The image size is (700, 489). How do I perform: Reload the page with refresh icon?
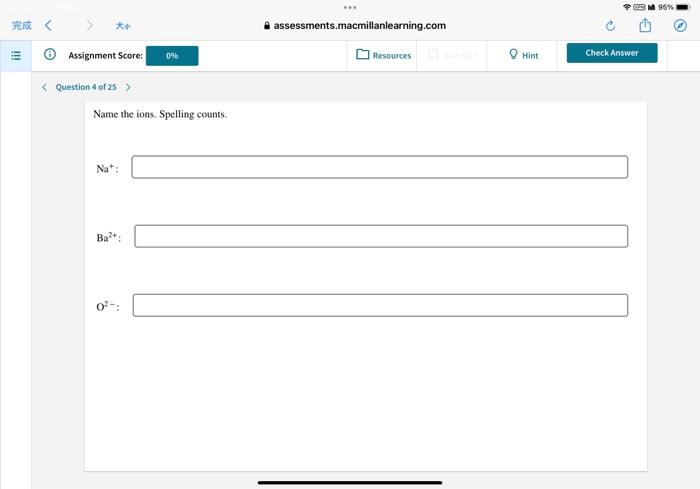[x=610, y=26]
